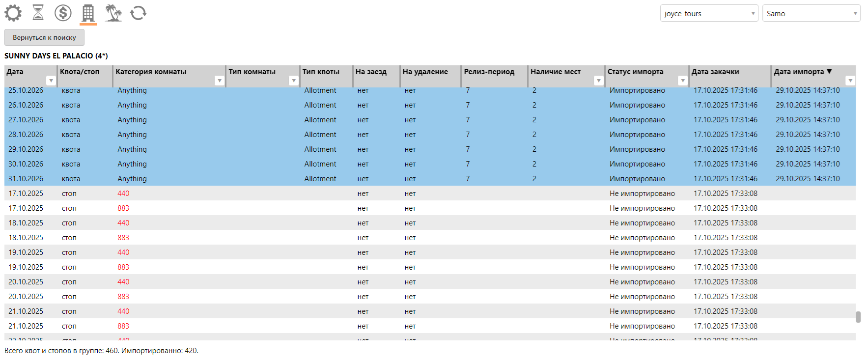The height and width of the screenshot is (361, 868).
Task: Expand the Samo dropdown
Action: (x=811, y=13)
